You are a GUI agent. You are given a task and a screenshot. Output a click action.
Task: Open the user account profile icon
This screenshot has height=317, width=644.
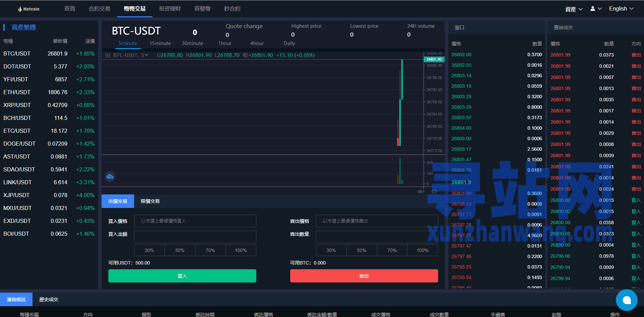(593, 9)
